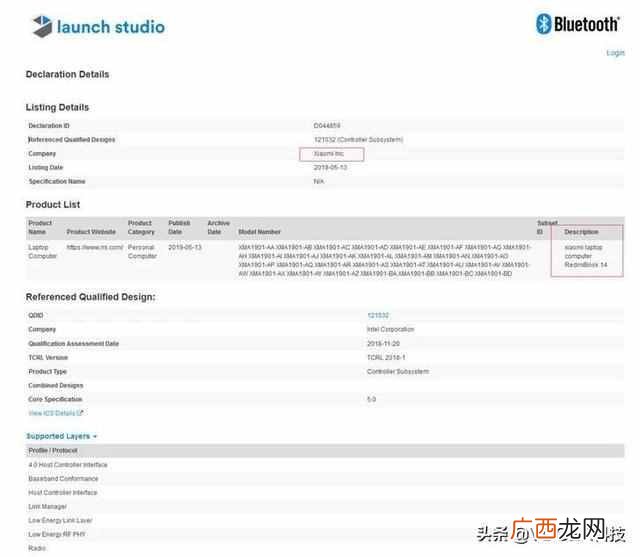Click the Qualification Assessment Date label
Viewport: 640px width, 557px height.
(x=73, y=344)
